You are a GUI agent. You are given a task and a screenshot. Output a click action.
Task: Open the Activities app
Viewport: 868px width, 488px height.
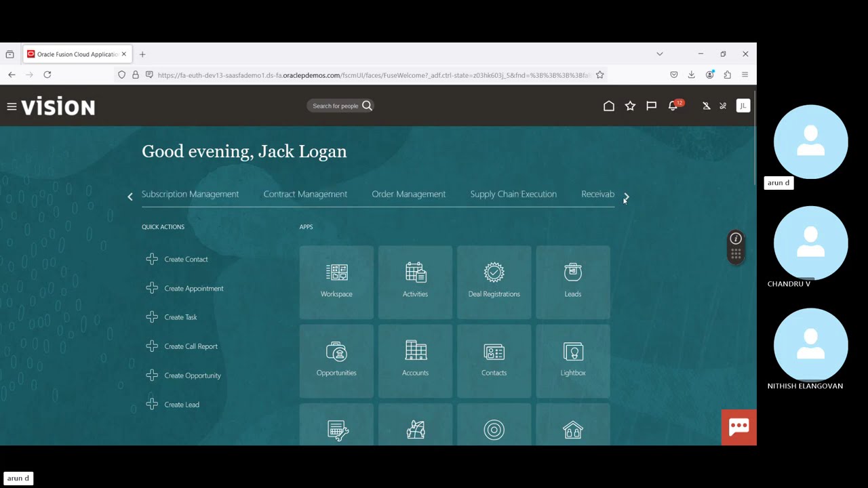(x=415, y=282)
